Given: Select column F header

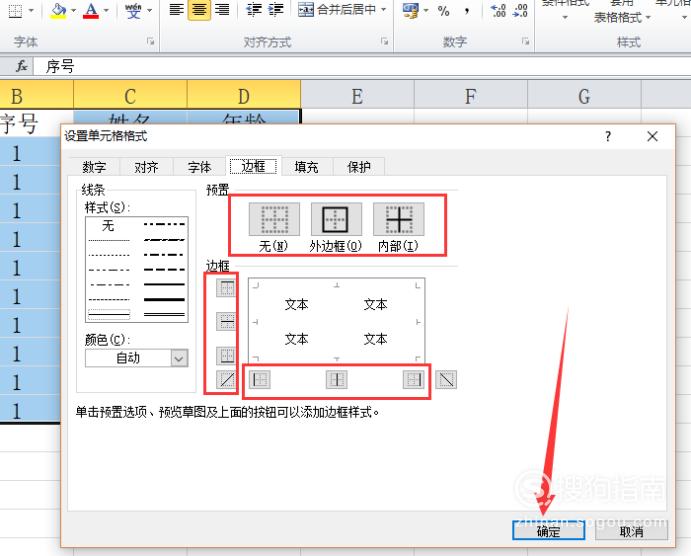Looking at the screenshot, I should pos(471,95).
